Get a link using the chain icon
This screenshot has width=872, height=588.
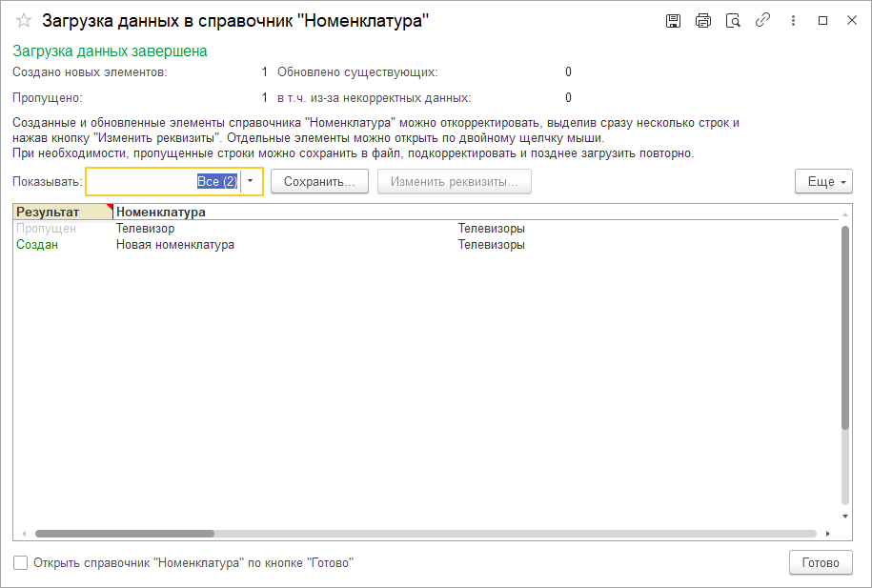[761, 21]
